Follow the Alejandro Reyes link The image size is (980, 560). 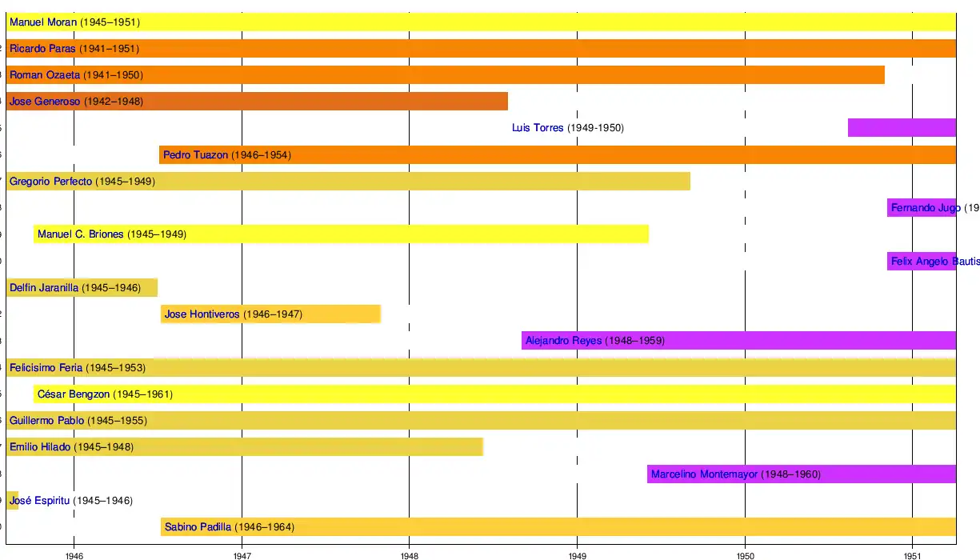point(563,341)
